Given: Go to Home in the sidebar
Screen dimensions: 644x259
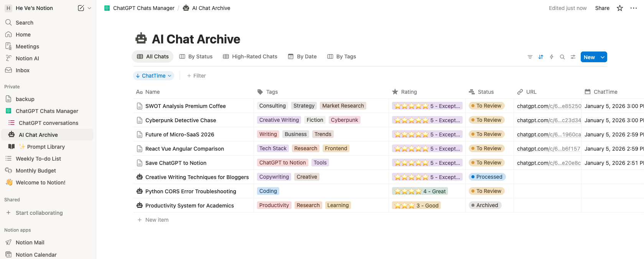Looking at the screenshot, I should (x=48, y=35).
